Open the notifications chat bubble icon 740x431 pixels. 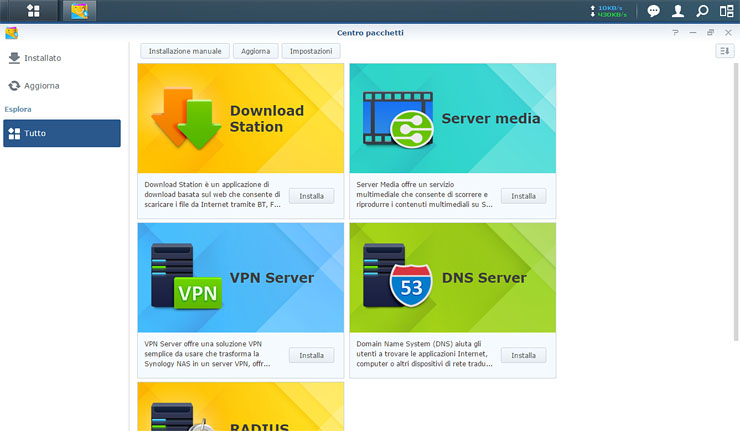[653, 11]
